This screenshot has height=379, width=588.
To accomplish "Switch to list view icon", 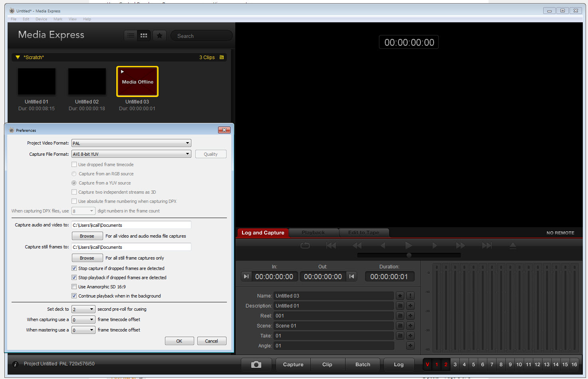I will click(131, 36).
